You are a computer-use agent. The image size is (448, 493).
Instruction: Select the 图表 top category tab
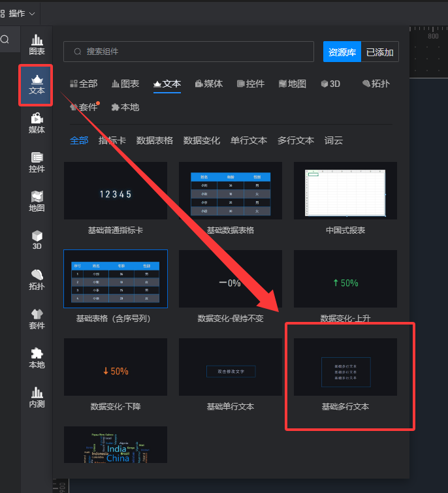(x=125, y=84)
